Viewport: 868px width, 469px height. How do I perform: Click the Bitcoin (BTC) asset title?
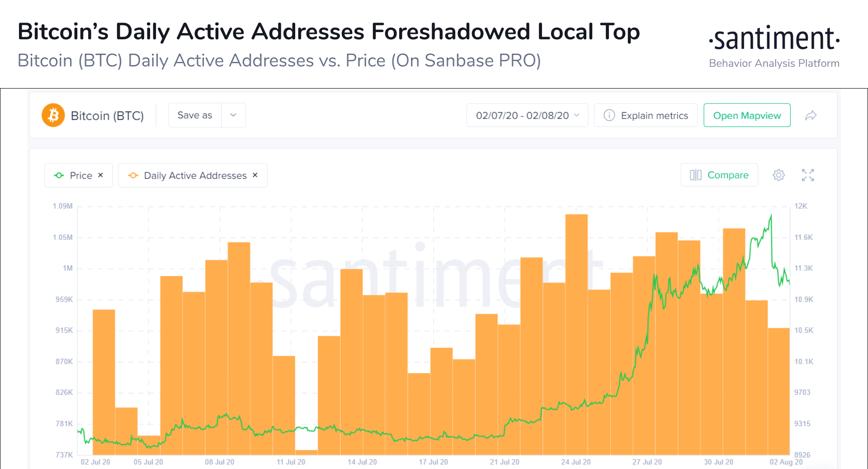[107, 116]
